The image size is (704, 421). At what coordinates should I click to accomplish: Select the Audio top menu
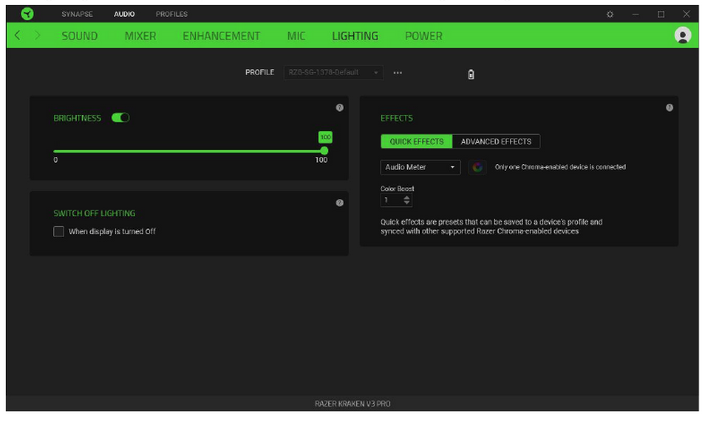click(124, 14)
